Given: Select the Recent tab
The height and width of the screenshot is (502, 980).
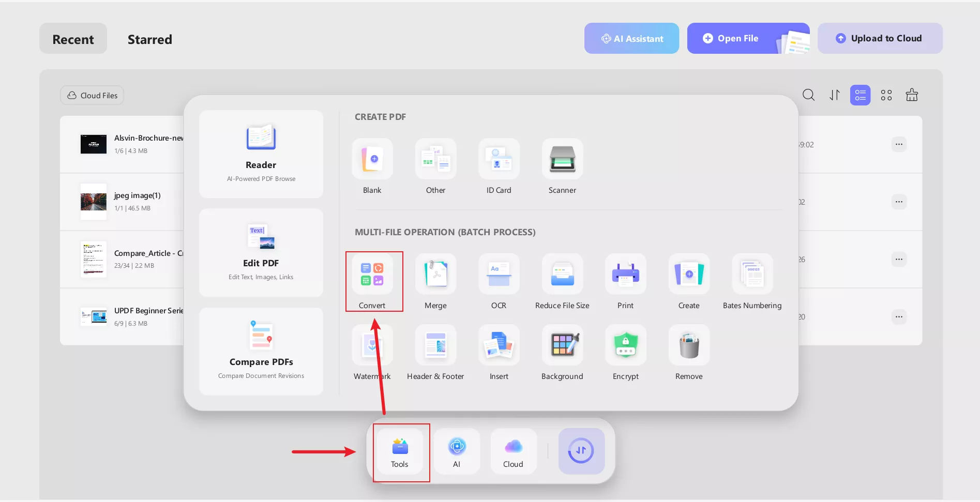Looking at the screenshot, I should (73, 39).
